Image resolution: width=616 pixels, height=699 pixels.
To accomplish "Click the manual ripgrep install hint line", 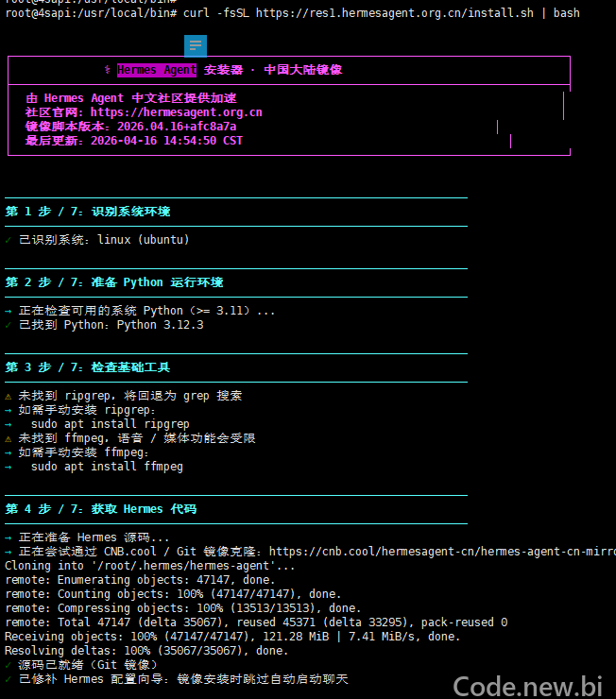I will click(x=80, y=410).
